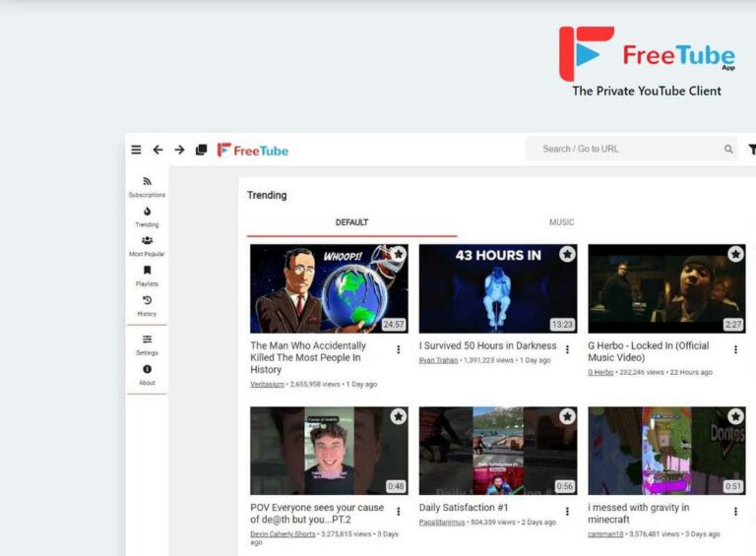Open a new window via the stacked-squares icon
Screen dimensions: 756x556
tap(201, 150)
